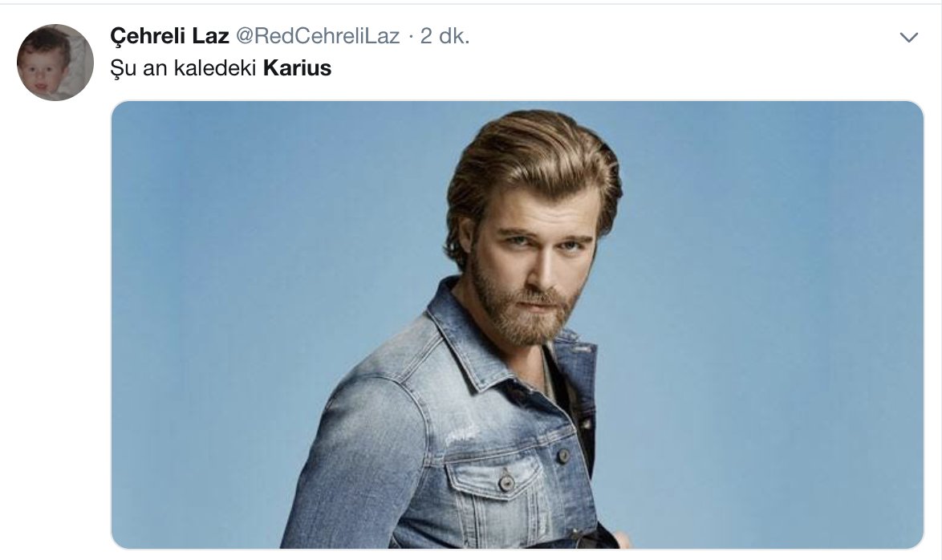Click the grey username after display name
942x560 pixels.
317,36
